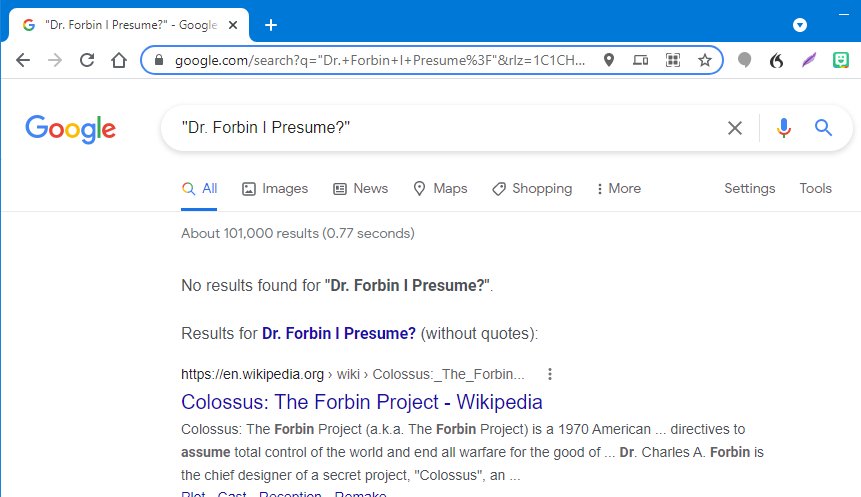Open the round dropdown arrow in title bar

click(800, 25)
